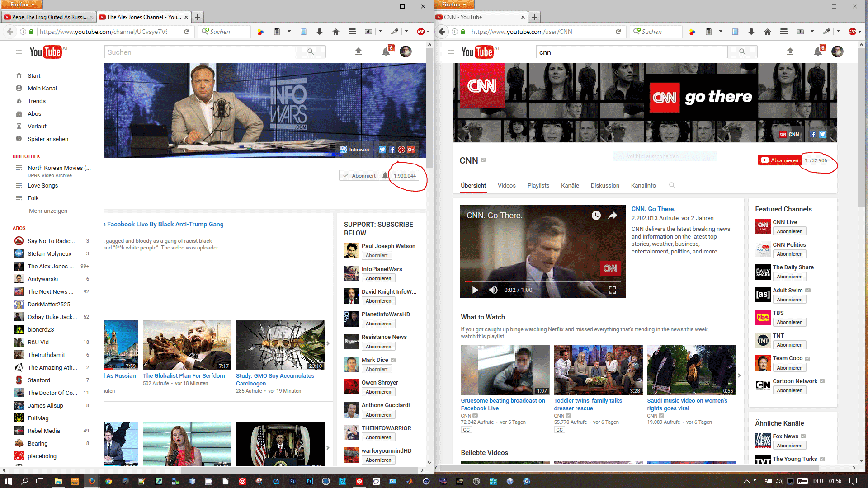The width and height of the screenshot is (868, 488).
Task: Click fullscreen icon on CNN video player
Action: (x=612, y=290)
